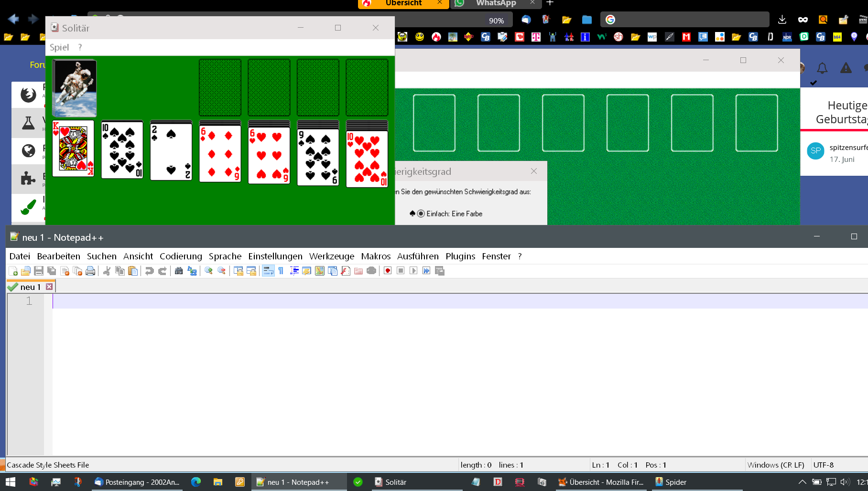Click the Paste clipboard icon

tap(133, 271)
